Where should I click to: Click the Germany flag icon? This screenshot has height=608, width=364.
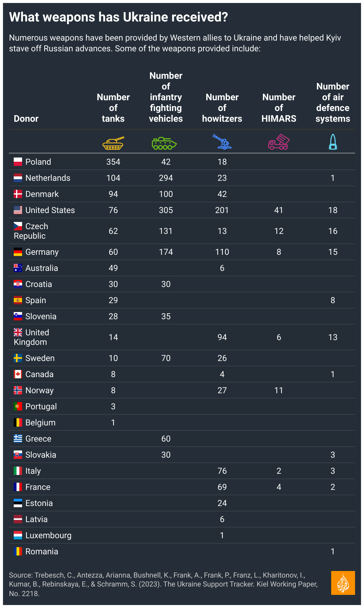pos(18,252)
